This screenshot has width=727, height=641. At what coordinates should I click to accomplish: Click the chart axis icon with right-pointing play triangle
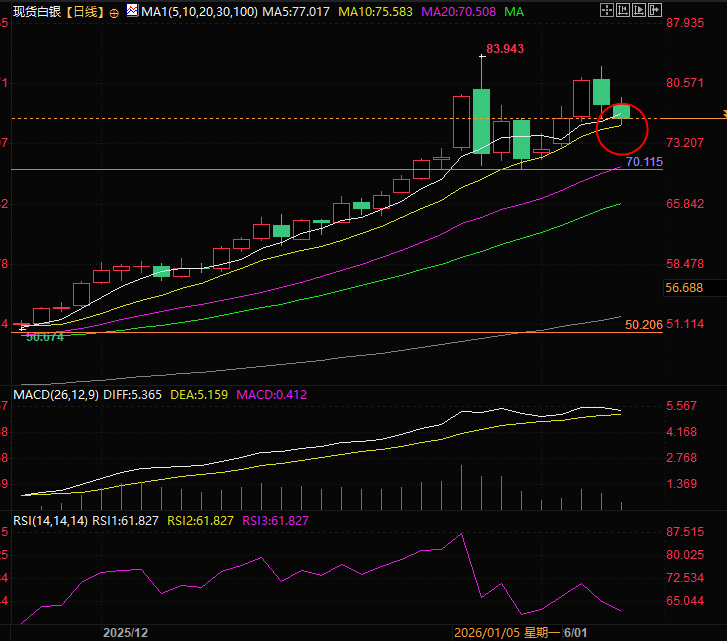(x=639, y=10)
